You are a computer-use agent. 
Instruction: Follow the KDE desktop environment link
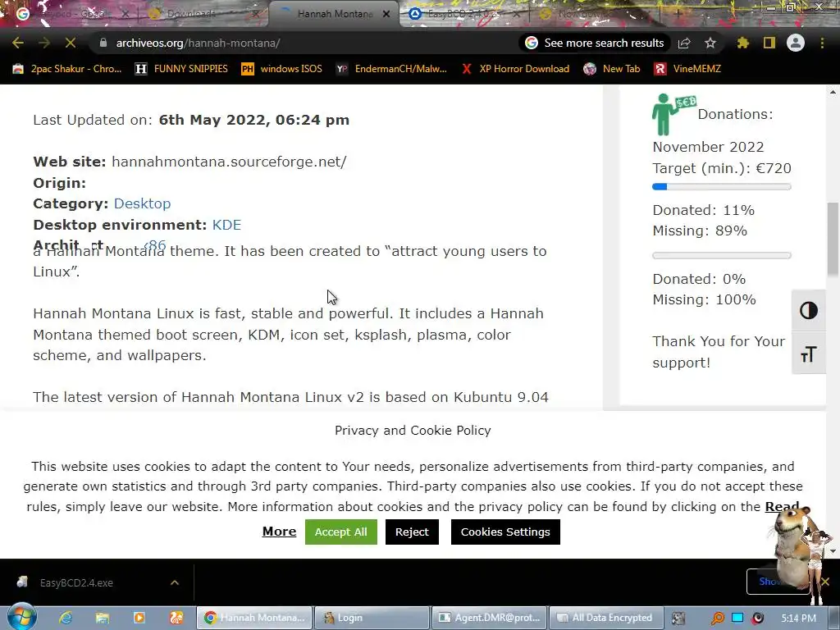click(226, 225)
